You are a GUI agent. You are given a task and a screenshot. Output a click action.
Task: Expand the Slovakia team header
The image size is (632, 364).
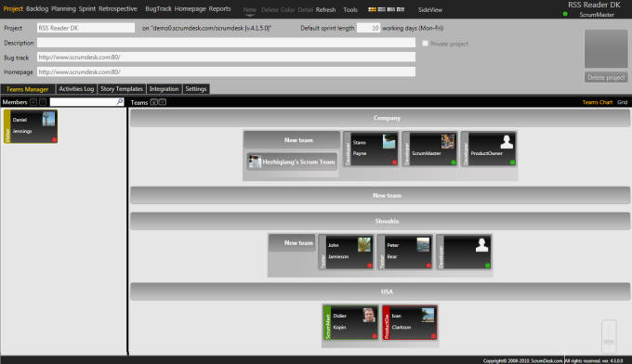(380, 221)
